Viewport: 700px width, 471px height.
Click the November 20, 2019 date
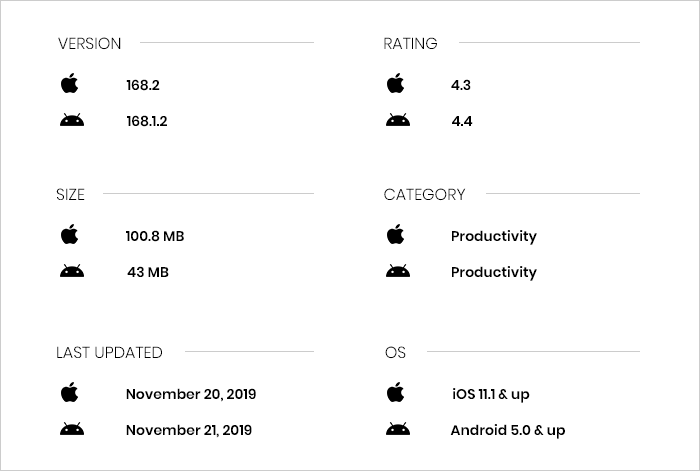click(191, 394)
